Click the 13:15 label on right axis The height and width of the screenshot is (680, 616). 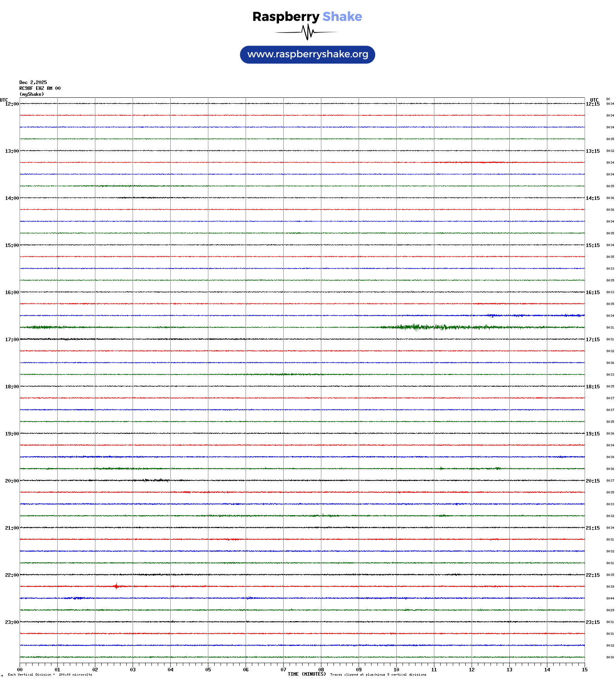[x=592, y=151]
